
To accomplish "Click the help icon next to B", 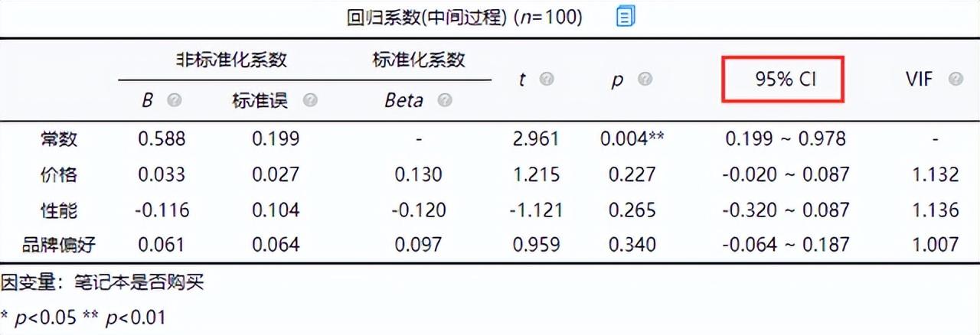I will [x=175, y=100].
